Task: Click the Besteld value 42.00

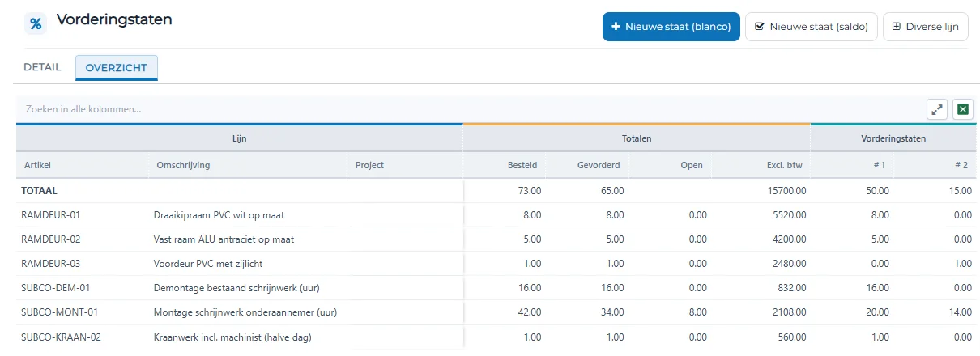Action: (x=528, y=312)
